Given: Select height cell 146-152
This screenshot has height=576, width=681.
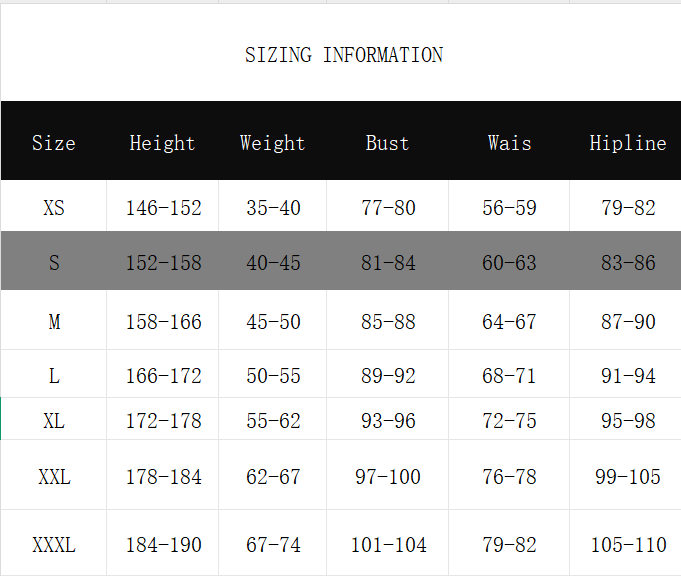Looking at the screenshot, I should click(163, 208).
